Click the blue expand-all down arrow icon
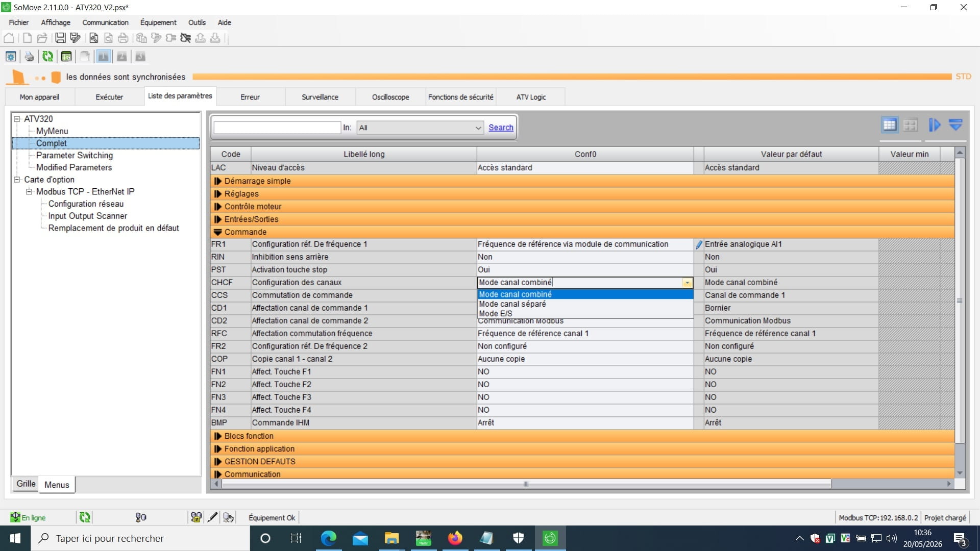The height and width of the screenshot is (551, 980). click(955, 125)
